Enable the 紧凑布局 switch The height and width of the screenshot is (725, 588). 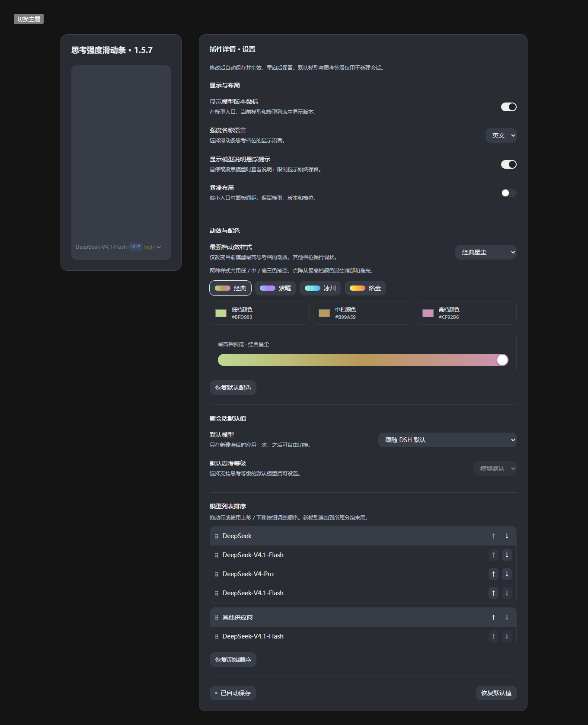tap(508, 193)
